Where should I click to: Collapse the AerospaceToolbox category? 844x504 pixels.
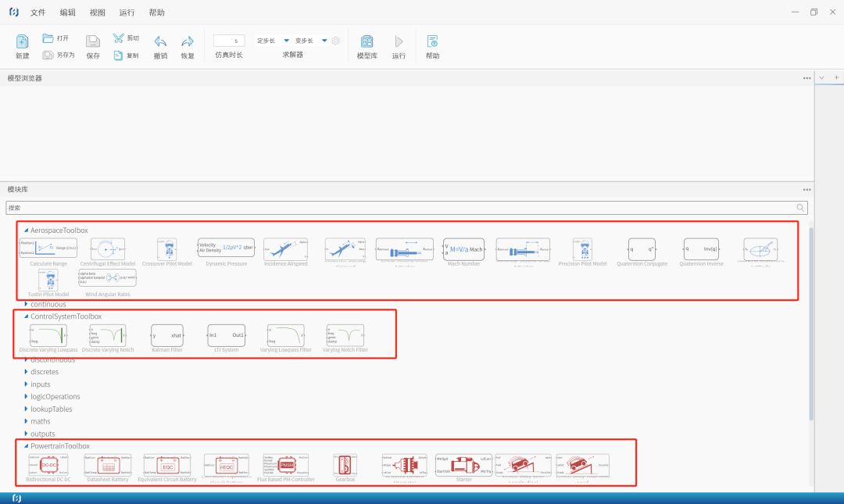click(x=26, y=231)
